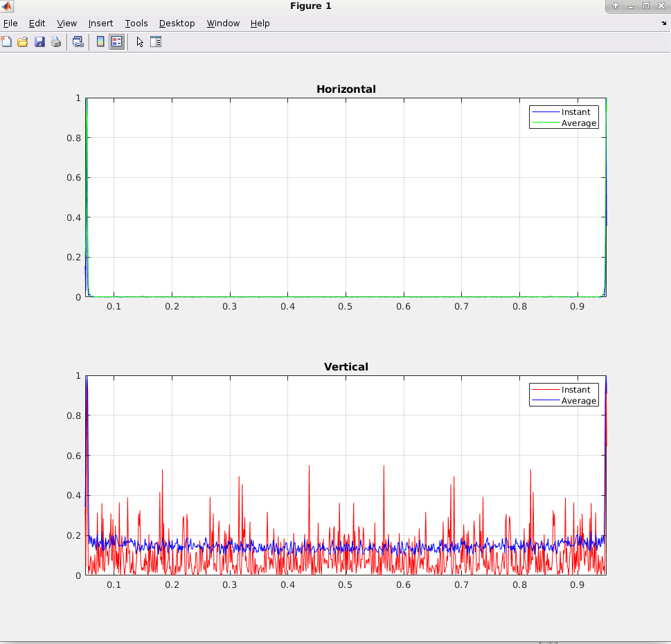Select the Edit Plot arrow tool
Viewport: 671px width, 644px height.
(x=140, y=42)
